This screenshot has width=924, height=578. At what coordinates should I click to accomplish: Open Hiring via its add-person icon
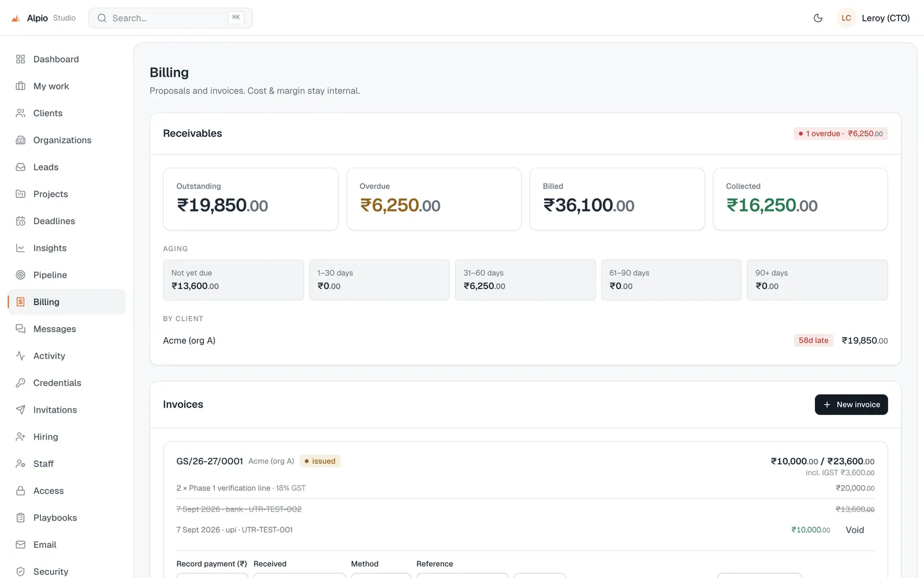point(21,437)
